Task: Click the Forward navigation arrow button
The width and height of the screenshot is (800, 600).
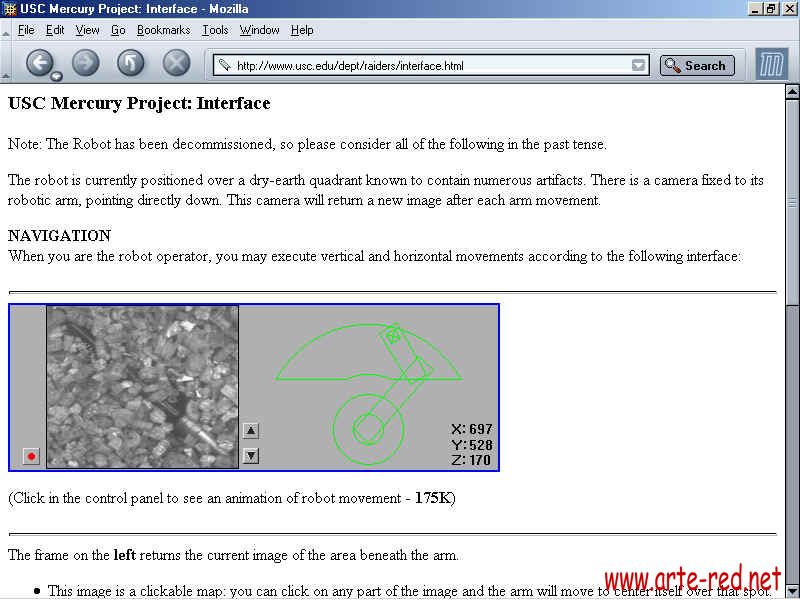Action: [86, 63]
